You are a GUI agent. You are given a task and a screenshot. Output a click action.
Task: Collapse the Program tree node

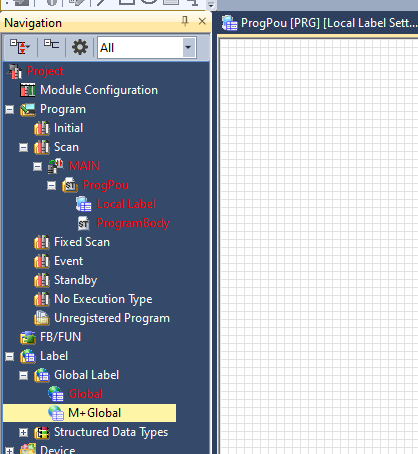[x=10, y=109]
